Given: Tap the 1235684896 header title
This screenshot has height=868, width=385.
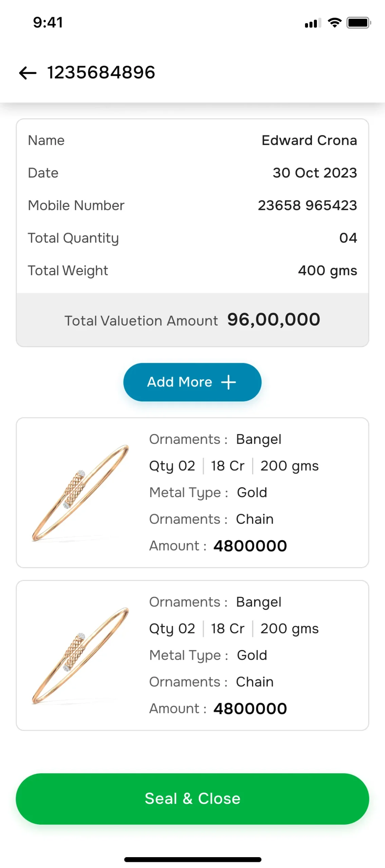Looking at the screenshot, I should 101,73.
